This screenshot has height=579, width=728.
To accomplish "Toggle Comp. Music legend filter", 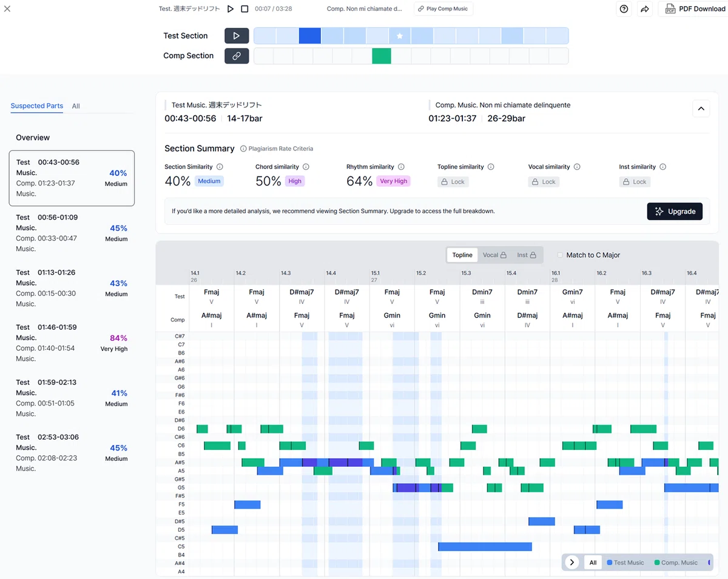I will 676,563.
